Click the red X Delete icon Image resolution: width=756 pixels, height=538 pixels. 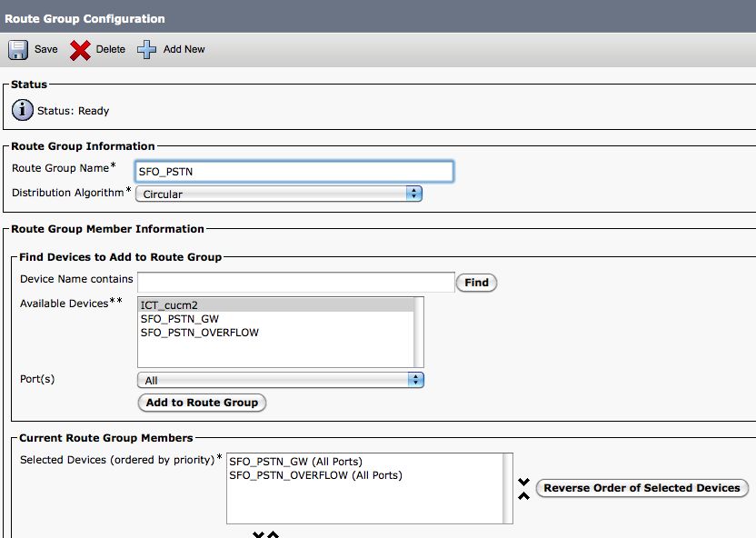coord(80,50)
